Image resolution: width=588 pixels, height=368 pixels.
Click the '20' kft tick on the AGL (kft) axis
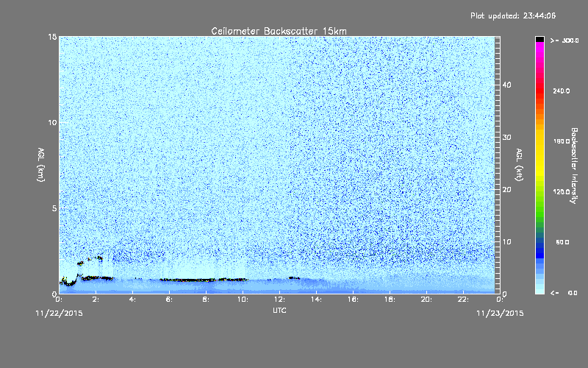(506, 190)
